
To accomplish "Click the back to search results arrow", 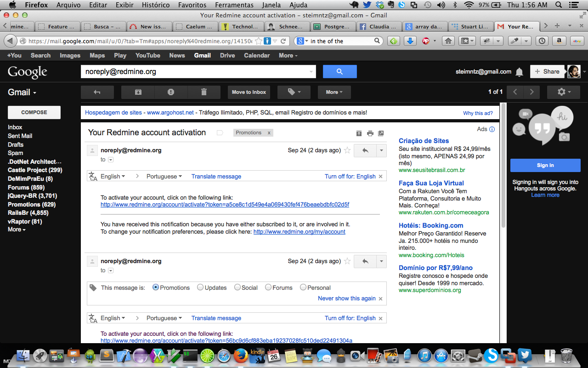I will [97, 92].
